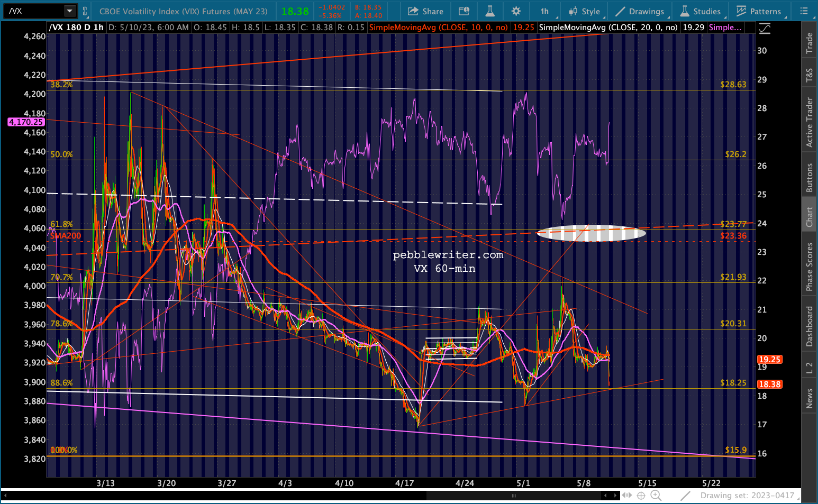This screenshot has height=504, width=818.
Task: Open the 1h timeframe selector
Action: point(544,11)
